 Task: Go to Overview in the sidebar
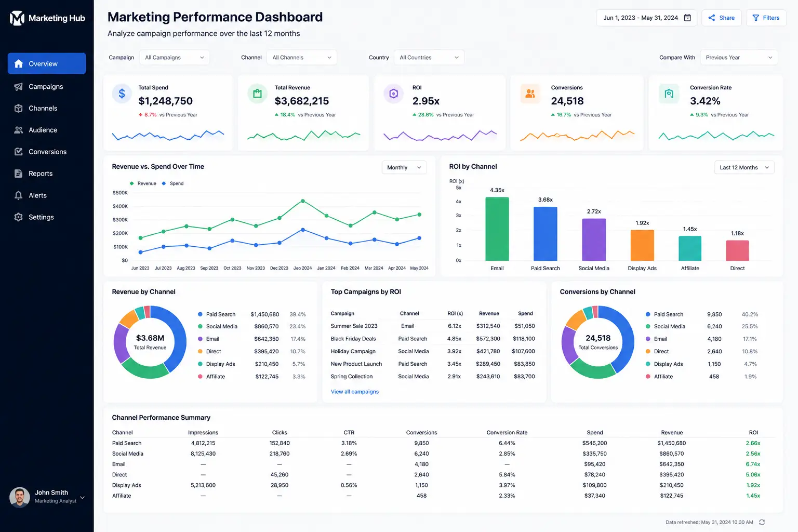point(47,63)
